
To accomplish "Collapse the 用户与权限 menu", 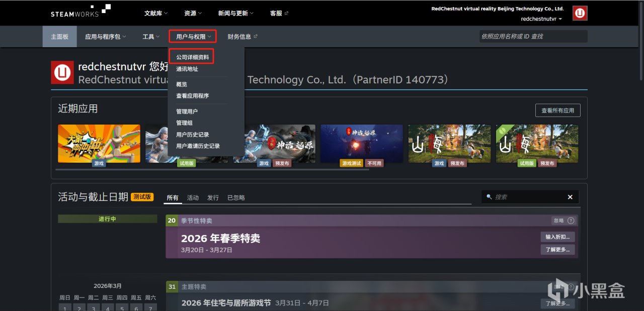I will point(193,37).
